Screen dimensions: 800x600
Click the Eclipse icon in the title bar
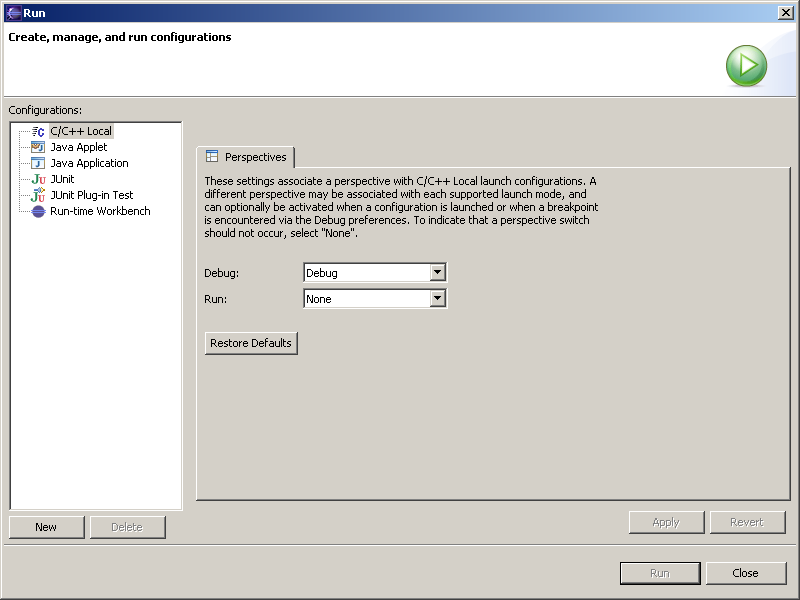(x=13, y=13)
